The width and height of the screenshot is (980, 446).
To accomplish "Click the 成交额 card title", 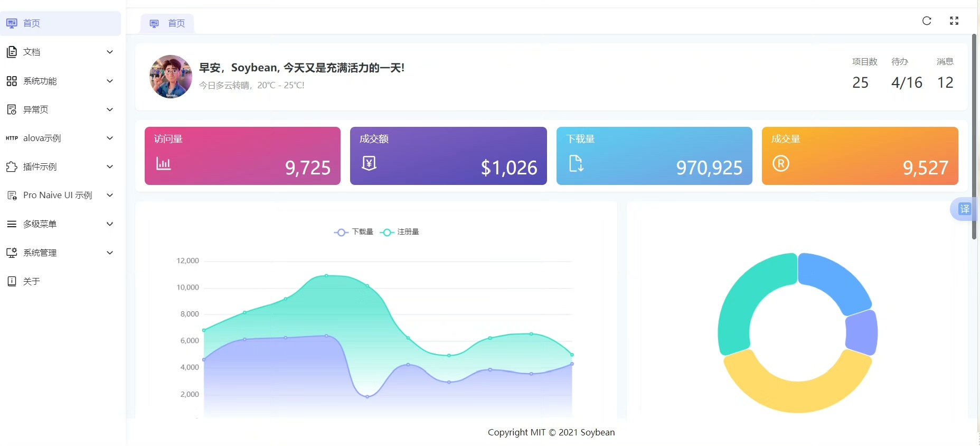I will [x=374, y=139].
